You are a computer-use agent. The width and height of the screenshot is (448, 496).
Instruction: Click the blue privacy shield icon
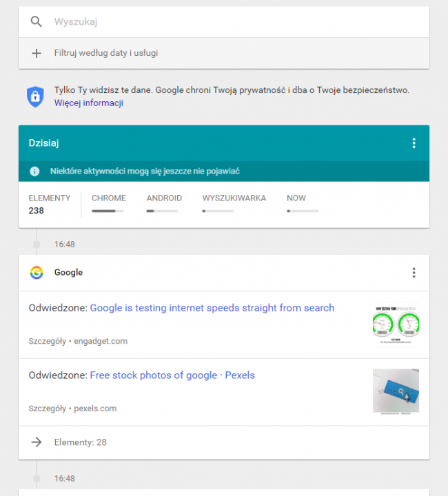click(x=35, y=96)
